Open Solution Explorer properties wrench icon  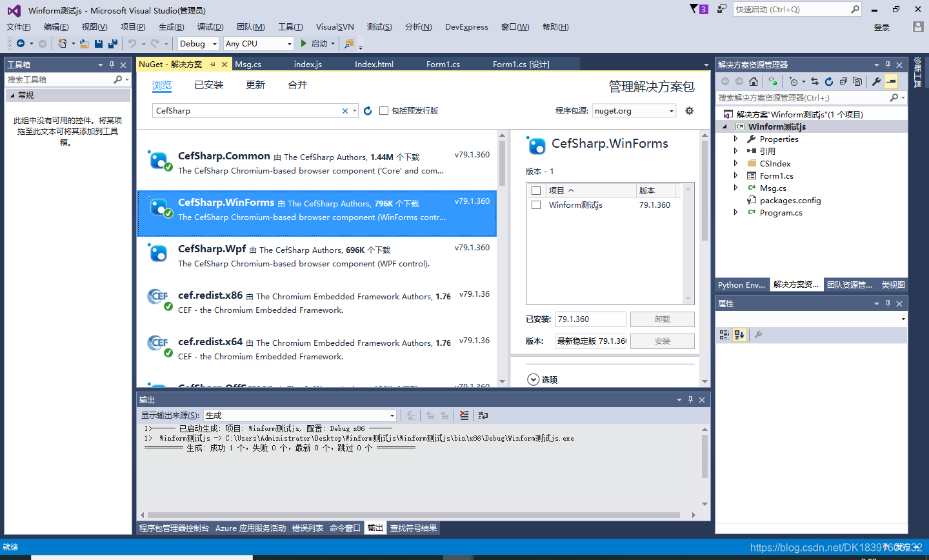(x=877, y=82)
